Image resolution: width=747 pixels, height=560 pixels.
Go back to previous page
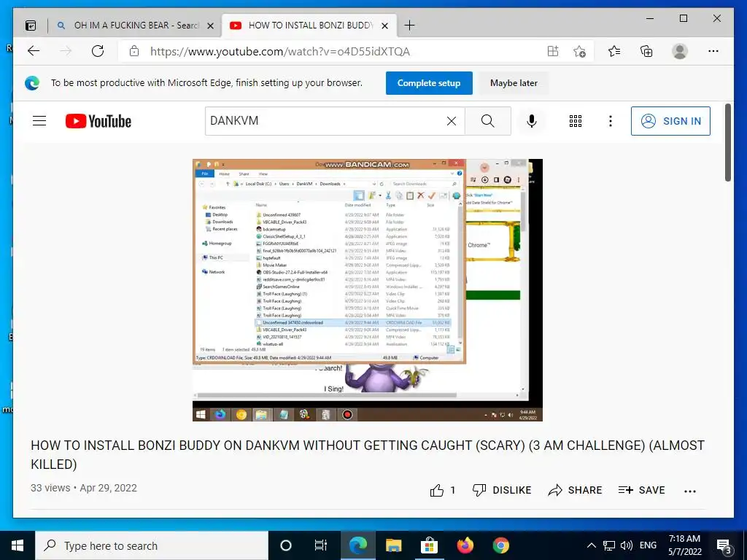click(34, 52)
